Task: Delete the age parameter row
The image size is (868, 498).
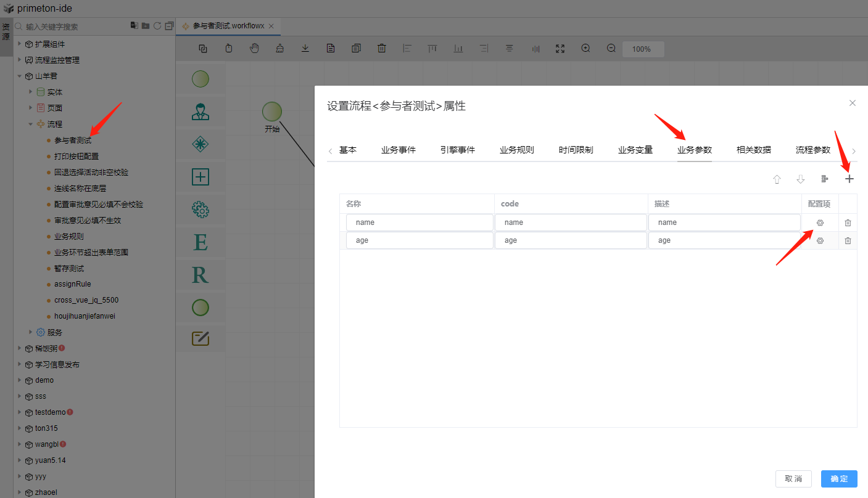Action: click(848, 241)
